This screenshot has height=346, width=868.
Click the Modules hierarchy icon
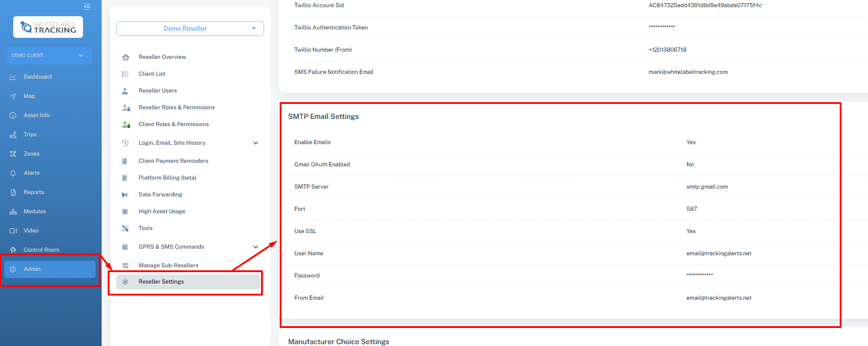click(x=13, y=211)
